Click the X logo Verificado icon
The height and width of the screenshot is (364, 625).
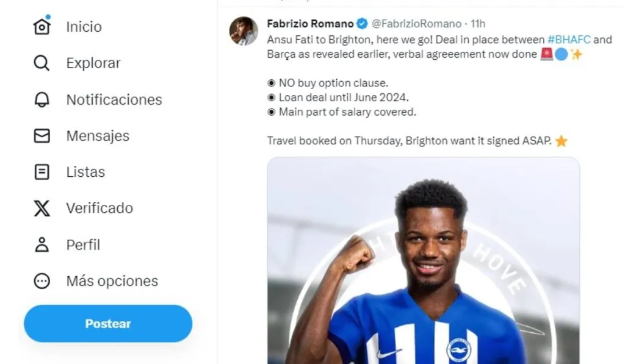coord(42,208)
